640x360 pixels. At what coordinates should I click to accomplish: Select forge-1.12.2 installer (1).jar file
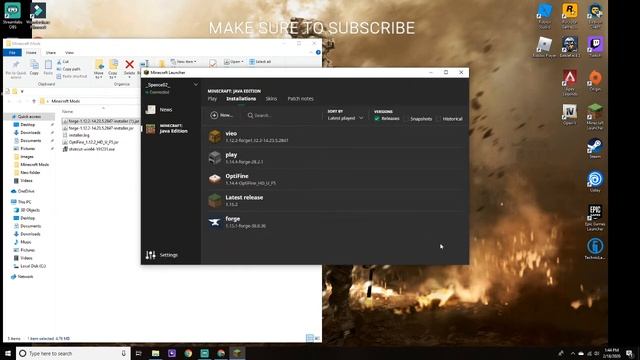tap(101, 121)
